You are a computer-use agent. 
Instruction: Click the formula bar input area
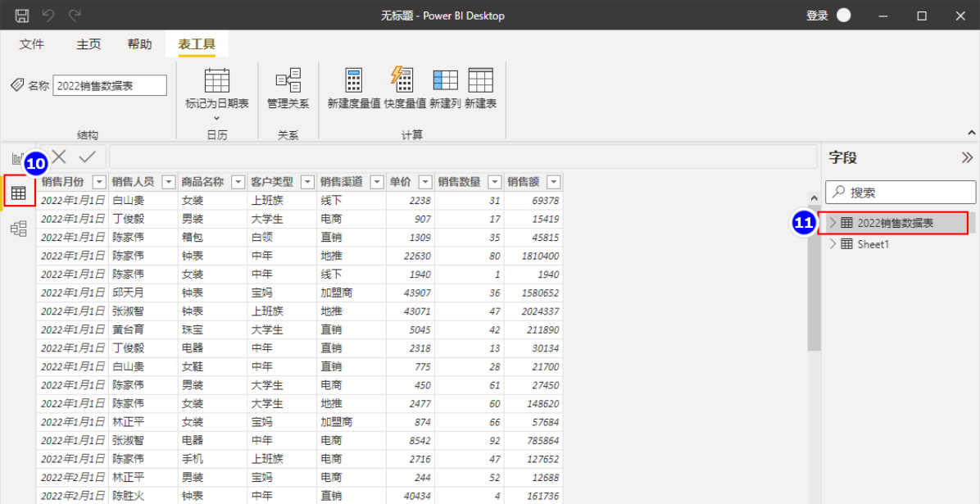[462, 157]
